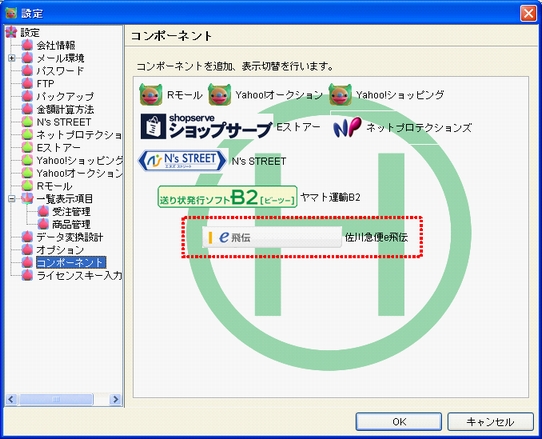542x439 pixels.
Task: Click the green icon beside Rモール tree item
Action: click(x=27, y=186)
